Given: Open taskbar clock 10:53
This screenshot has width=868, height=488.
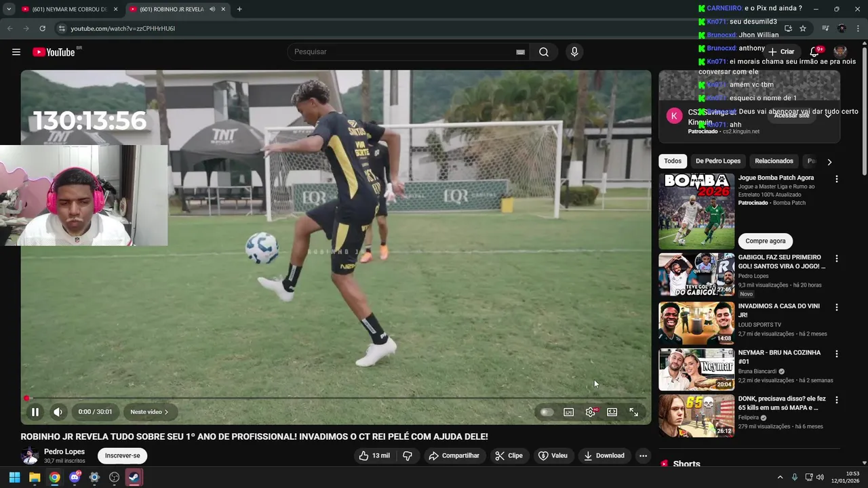Looking at the screenshot, I should [845, 477].
